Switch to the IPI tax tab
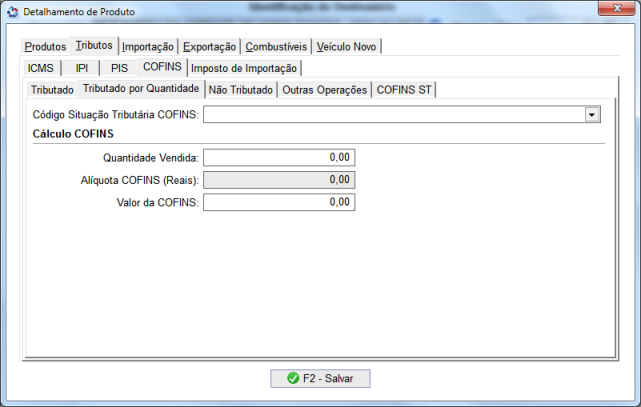This screenshot has width=641, height=407. (x=81, y=68)
